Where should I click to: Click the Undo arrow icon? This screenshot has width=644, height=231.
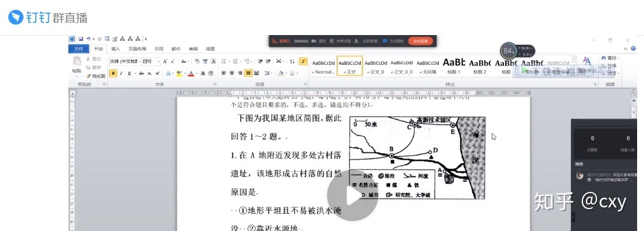point(89,39)
